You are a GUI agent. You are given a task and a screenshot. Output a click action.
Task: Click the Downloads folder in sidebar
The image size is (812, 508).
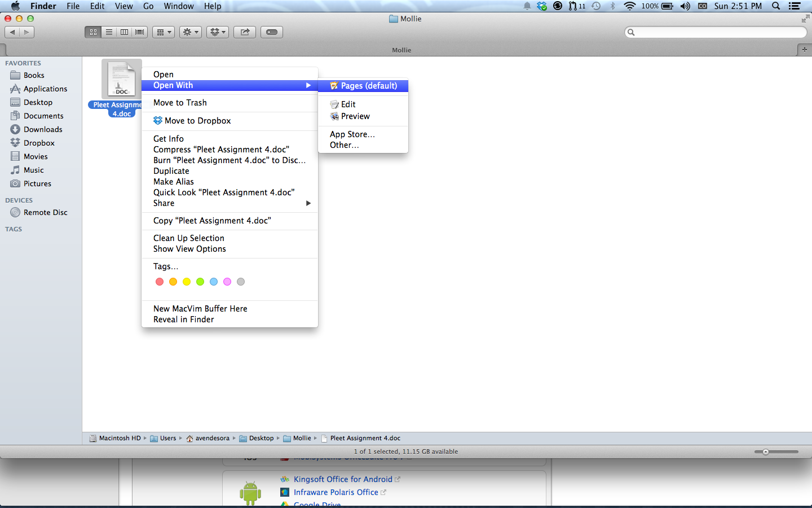tap(43, 129)
